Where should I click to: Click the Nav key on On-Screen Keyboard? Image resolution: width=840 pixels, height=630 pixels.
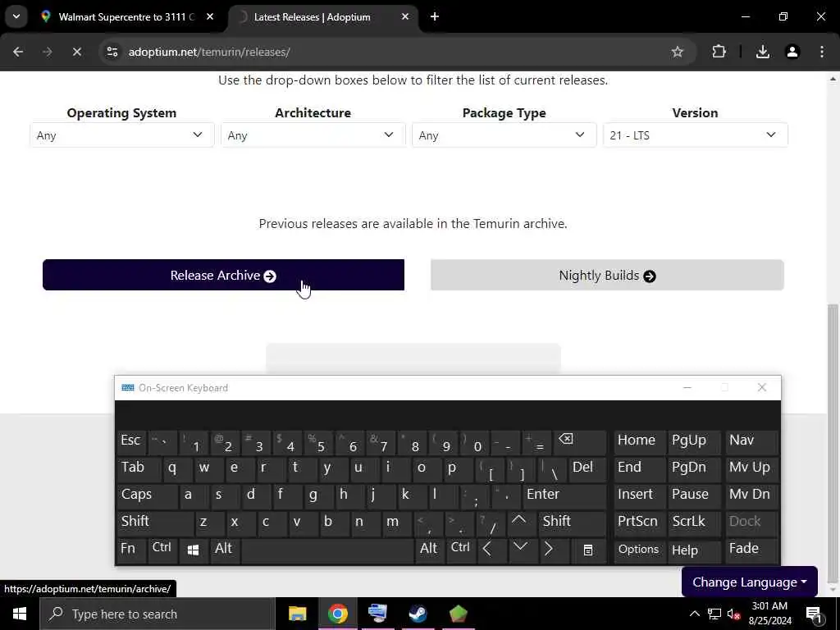(x=751, y=441)
